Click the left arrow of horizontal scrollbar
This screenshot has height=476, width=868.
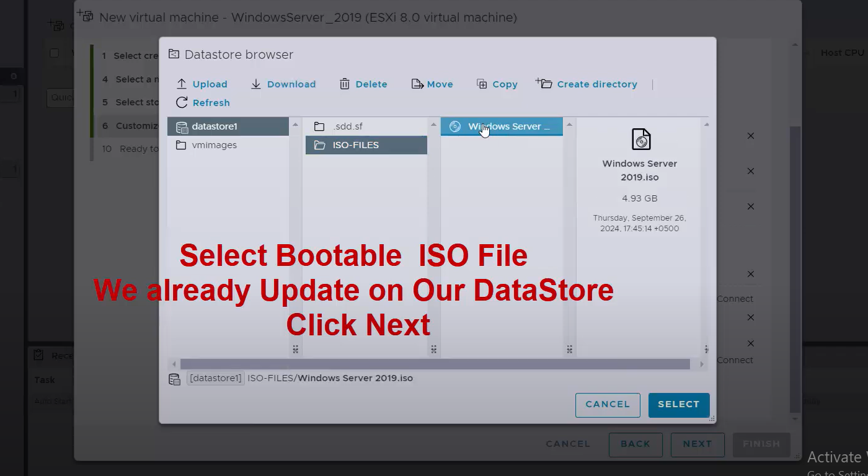click(174, 364)
